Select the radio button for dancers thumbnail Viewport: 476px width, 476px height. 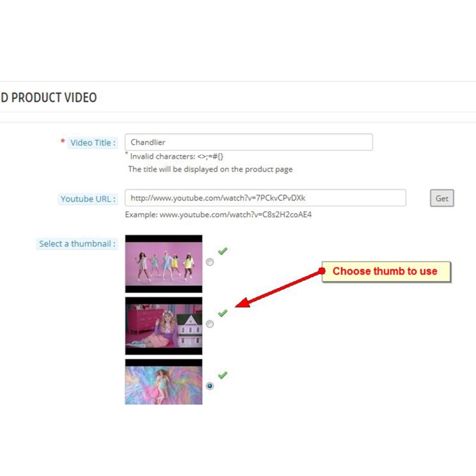[209, 262]
